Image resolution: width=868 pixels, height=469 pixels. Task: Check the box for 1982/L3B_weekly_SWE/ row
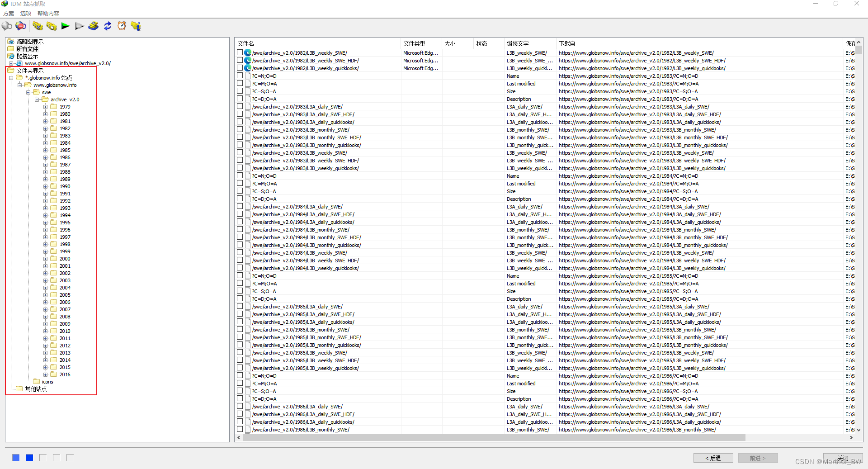240,53
